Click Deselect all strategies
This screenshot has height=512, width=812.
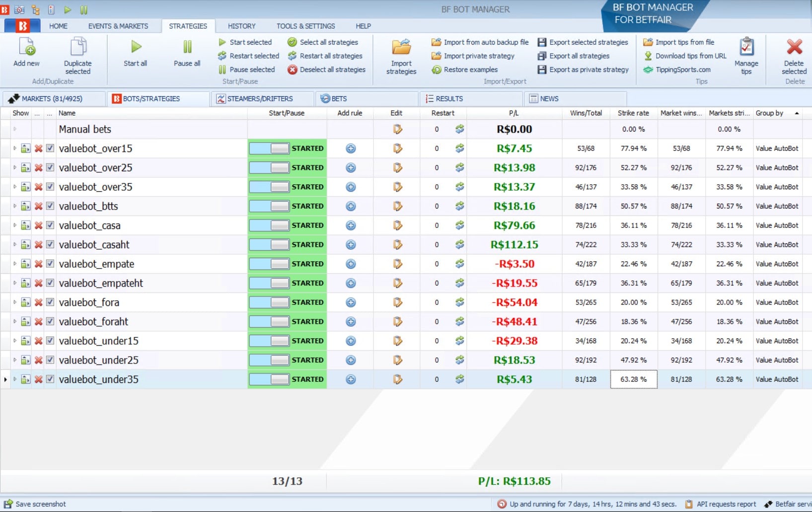tap(327, 70)
